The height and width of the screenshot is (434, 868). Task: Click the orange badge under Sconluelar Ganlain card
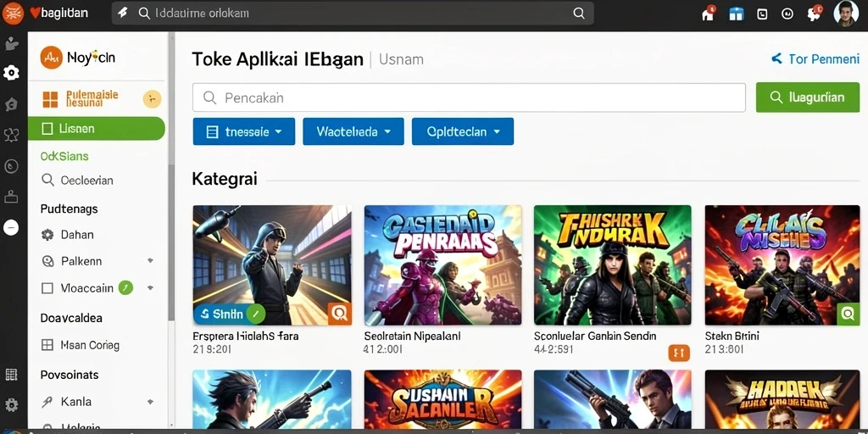click(679, 353)
